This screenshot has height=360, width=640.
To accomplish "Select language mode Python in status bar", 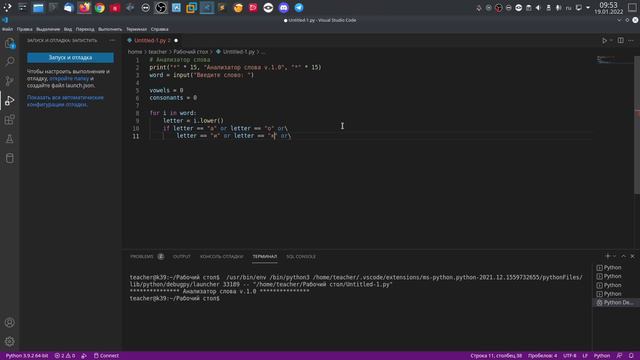I will tap(601, 356).
